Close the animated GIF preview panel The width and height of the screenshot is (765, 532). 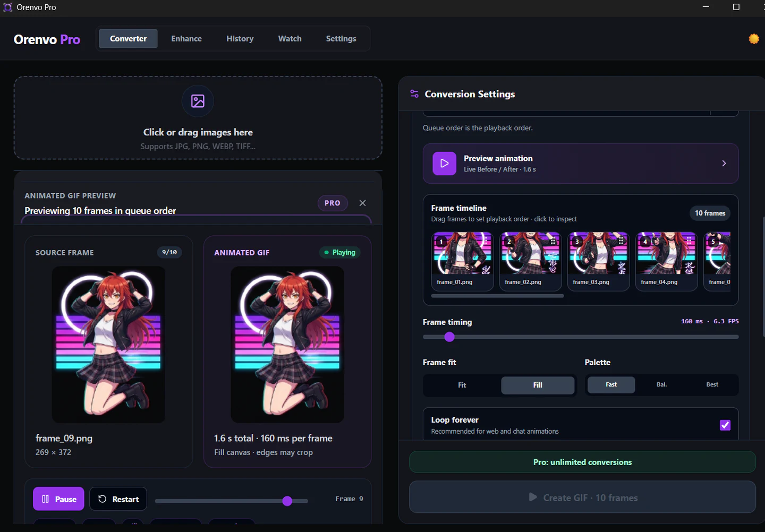point(362,203)
